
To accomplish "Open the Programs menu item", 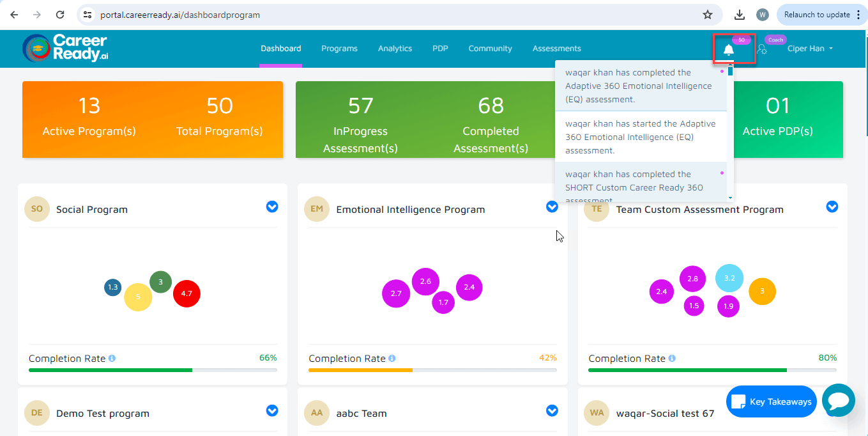I will coord(339,49).
